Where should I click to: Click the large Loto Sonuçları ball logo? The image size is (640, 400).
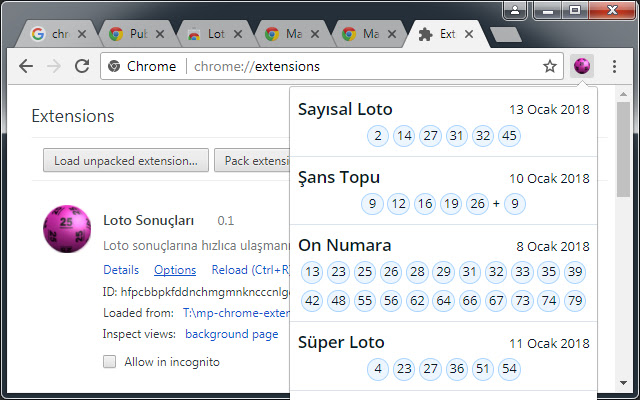(x=67, y=229)
